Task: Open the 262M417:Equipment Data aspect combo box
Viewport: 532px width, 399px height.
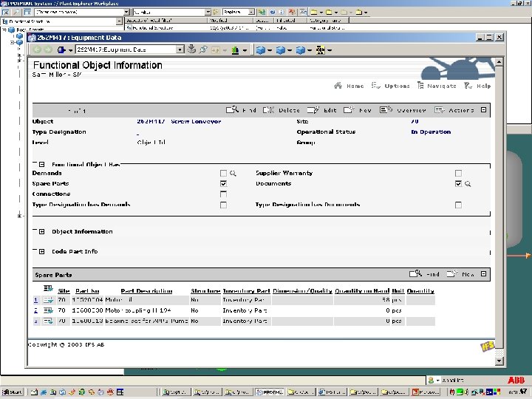Action: (x=129, y=50)
